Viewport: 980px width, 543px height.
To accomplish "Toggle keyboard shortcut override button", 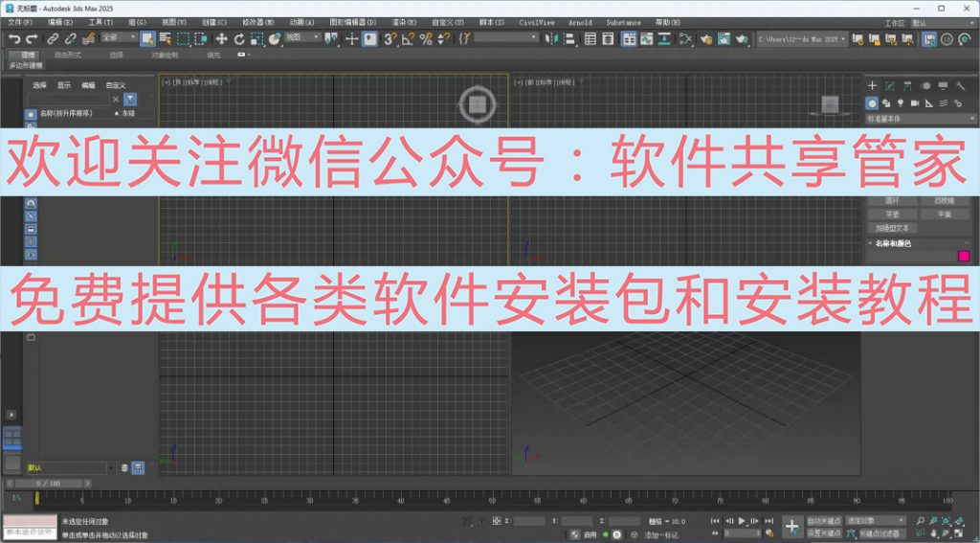I will (370, 38).
